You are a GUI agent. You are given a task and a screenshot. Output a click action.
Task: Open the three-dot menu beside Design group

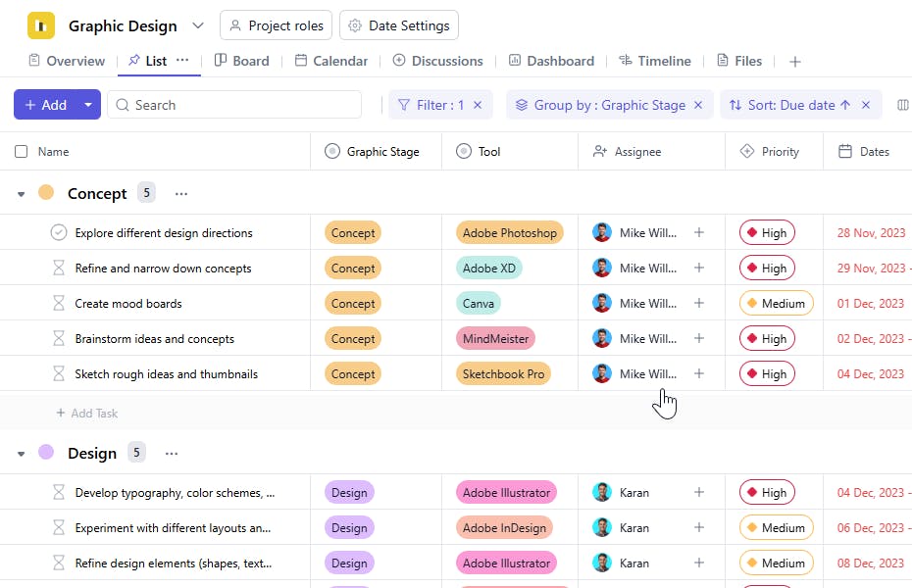tap(172, 454)
